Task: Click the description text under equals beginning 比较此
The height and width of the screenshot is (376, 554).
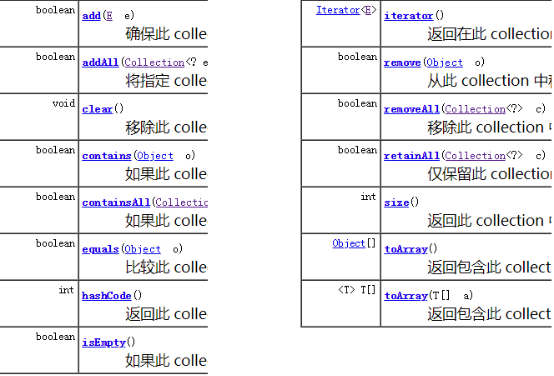Action: click(166, 268)
